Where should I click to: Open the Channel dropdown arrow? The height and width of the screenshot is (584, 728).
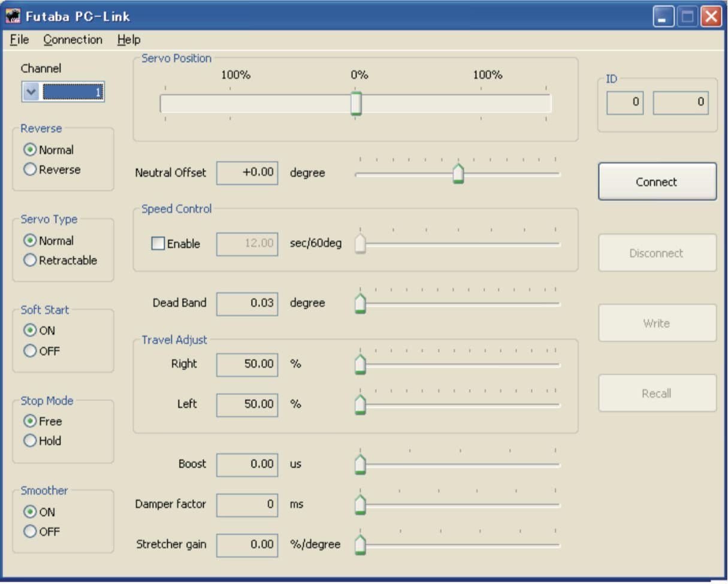[x=32, y=92]
